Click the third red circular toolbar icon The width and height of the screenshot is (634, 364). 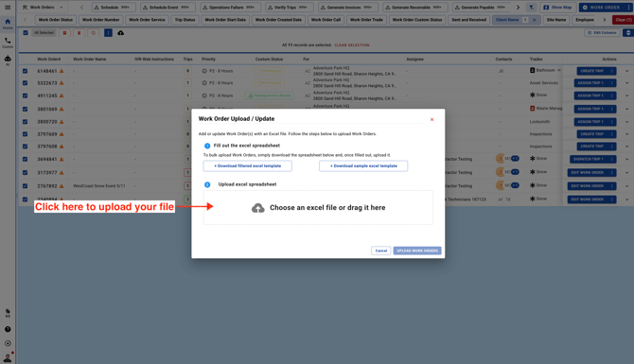(94, 33)
